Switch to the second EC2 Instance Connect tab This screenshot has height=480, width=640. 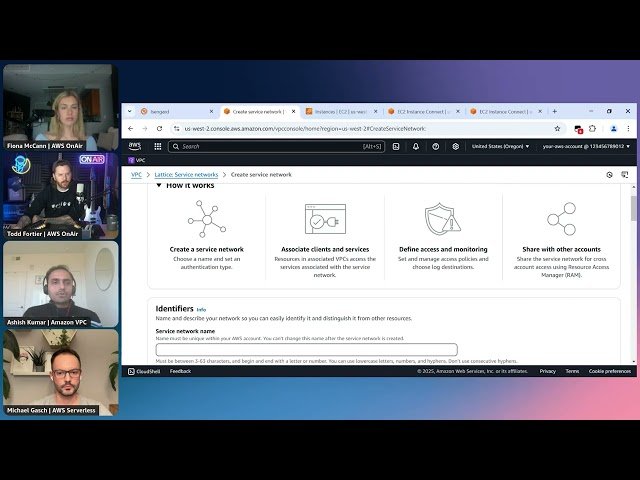504,111
